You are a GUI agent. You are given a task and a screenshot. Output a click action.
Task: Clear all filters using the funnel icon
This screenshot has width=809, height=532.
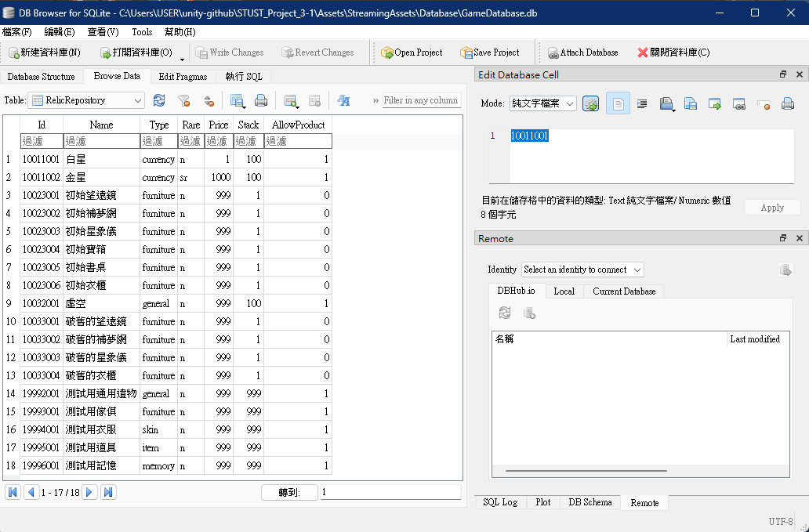[183, 100]
